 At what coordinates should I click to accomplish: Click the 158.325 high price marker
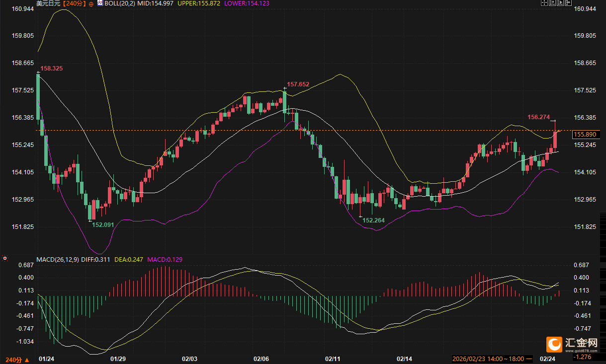[52, 68]
